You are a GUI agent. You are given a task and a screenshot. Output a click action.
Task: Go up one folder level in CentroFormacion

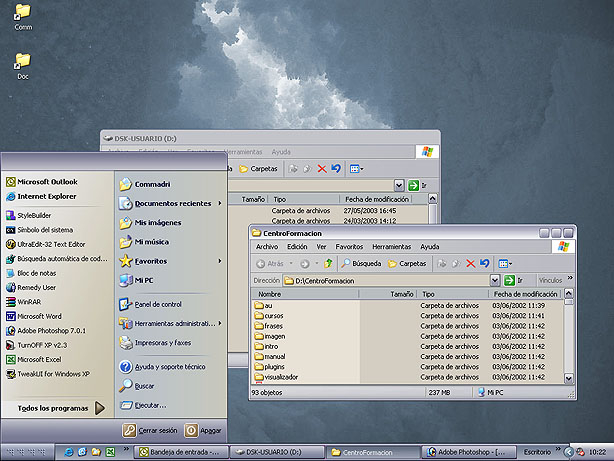[327, 263]
